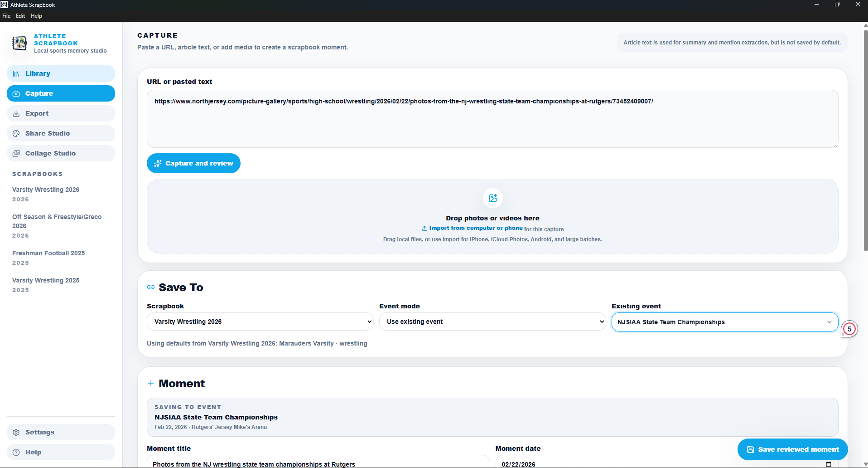Expand the Existing event dropdown
The width and height of the screenshot is (868, 468).
point(725,322)
